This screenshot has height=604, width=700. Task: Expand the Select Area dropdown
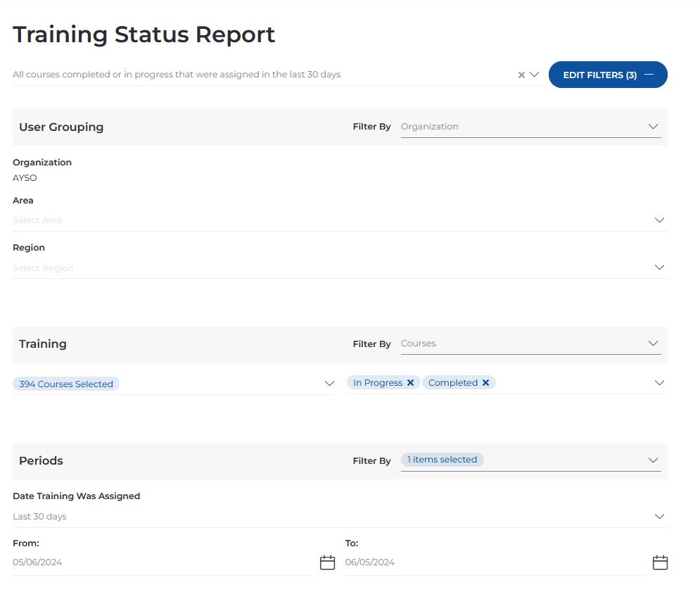click(659, 220)
